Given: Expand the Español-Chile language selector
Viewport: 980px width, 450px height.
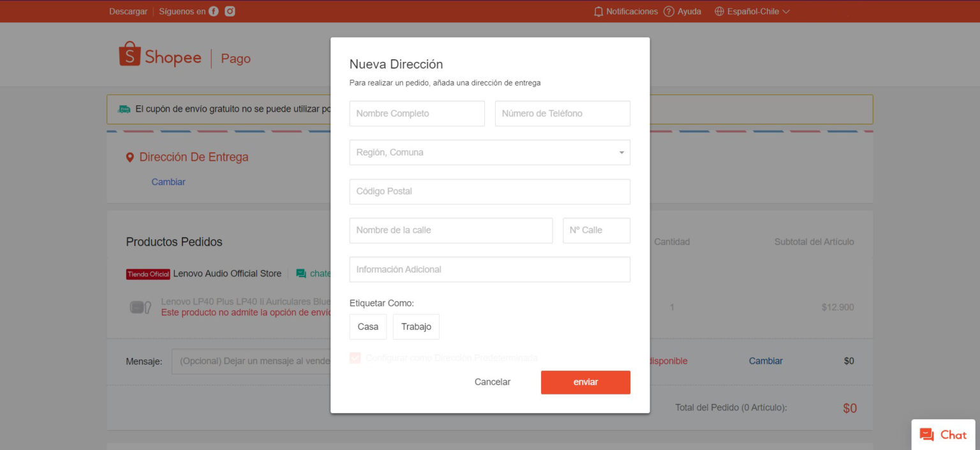Looking at the screenshot, I should 753,11.
